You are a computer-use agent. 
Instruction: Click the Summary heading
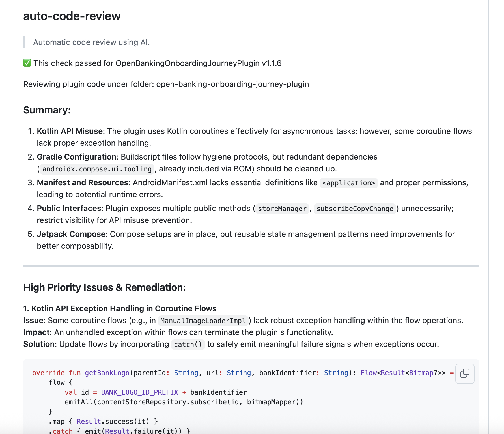(x=47, y=110)
